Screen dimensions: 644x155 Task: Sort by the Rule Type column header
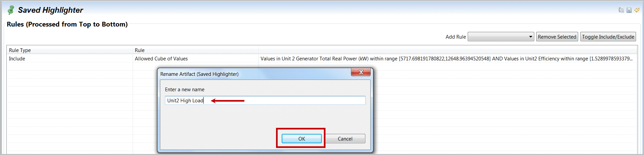20,50
